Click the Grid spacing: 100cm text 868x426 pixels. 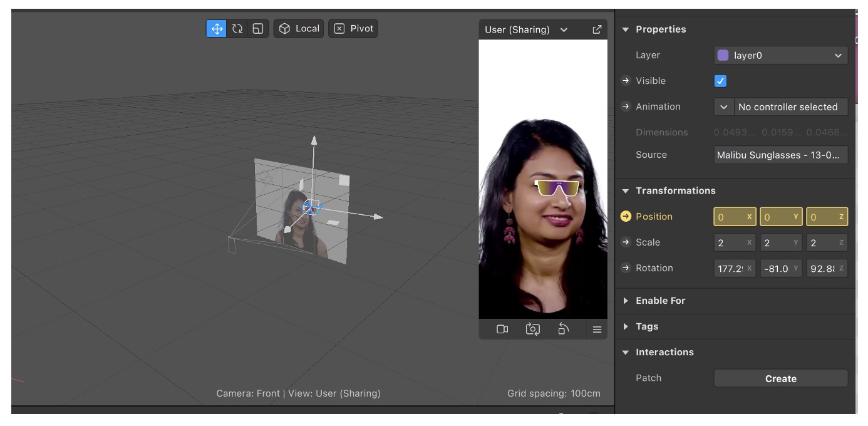coord(554,393)
